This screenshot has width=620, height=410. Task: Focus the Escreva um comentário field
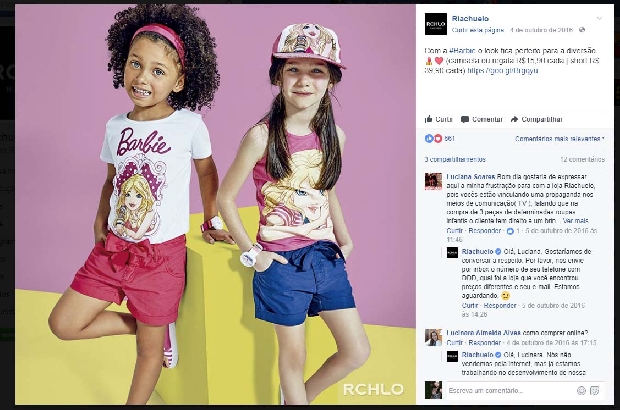510,391
